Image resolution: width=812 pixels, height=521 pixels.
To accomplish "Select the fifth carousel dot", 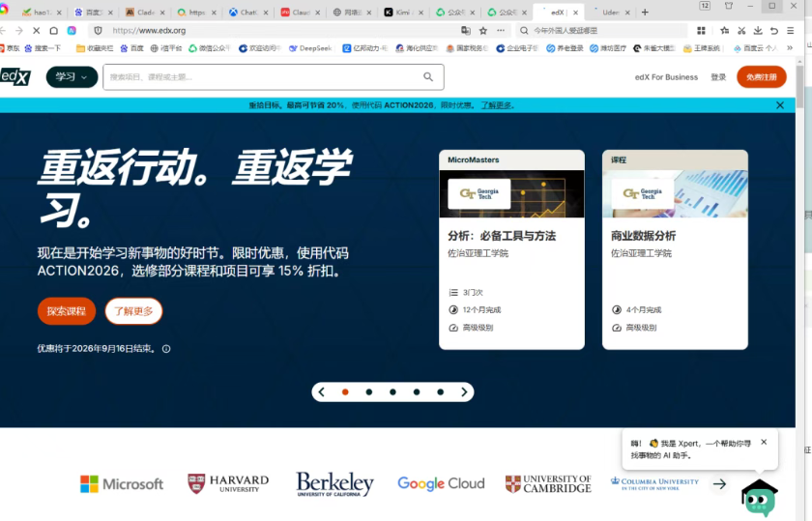I will click(440, 392).
